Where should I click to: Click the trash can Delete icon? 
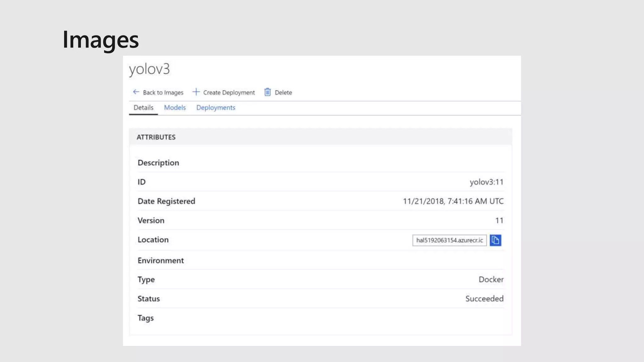click(268, 92)
